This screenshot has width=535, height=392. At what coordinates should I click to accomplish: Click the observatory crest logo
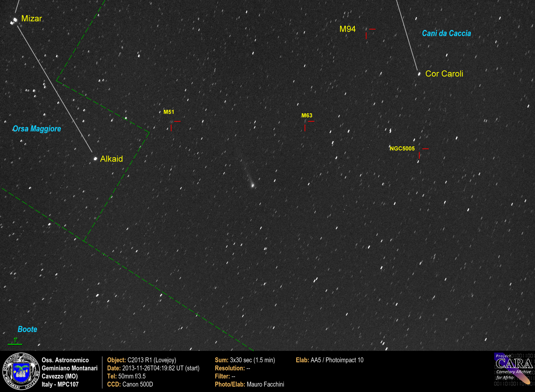tap(21, 372)
